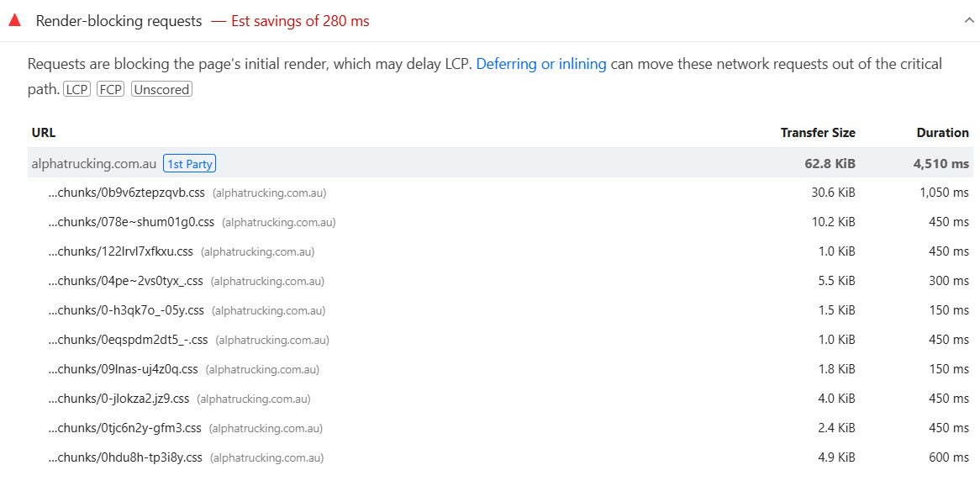Select the 1.8 KiB transfer size value
Screen dimensions: 980x481
coord(836,369)
